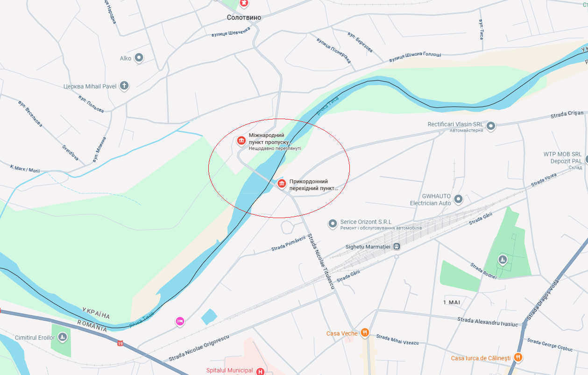Click the Солотвино town label
588x375 pixels.
point(244,17)
